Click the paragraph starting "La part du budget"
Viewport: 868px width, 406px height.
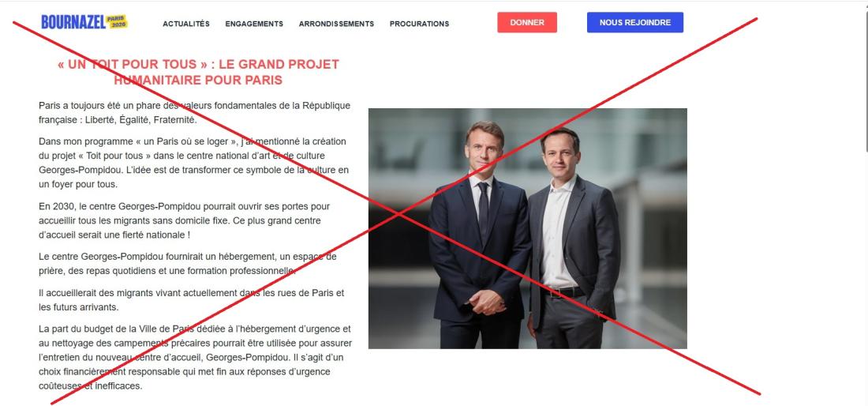coord(196,357)
